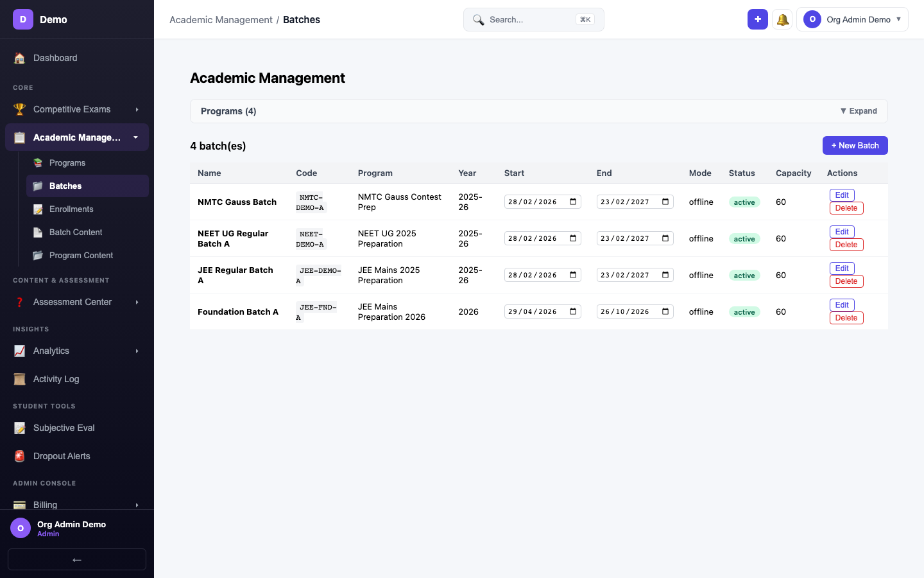The image size is (924, 578).
Task: Click the Search input field
Action: point(534,19)
